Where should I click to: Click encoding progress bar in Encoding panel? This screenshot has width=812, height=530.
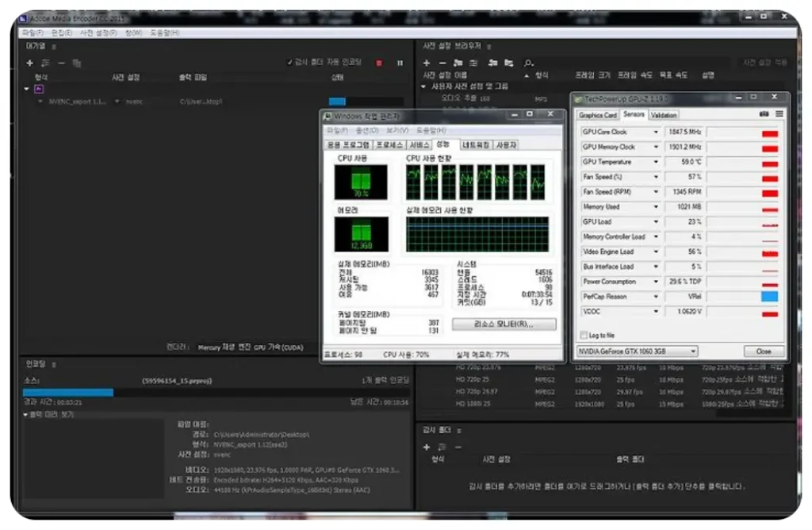[x=216, y=393]
